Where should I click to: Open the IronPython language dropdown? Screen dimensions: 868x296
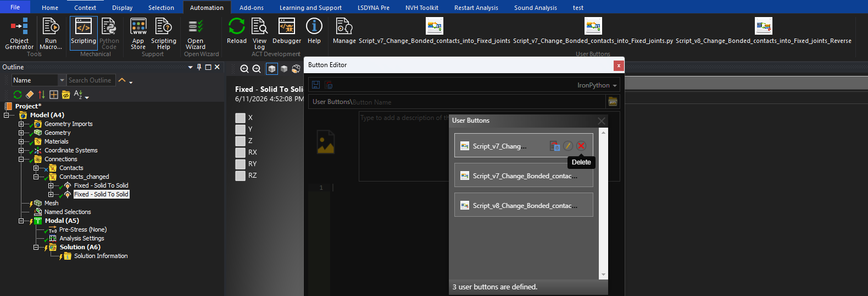(x=597, y=85)
